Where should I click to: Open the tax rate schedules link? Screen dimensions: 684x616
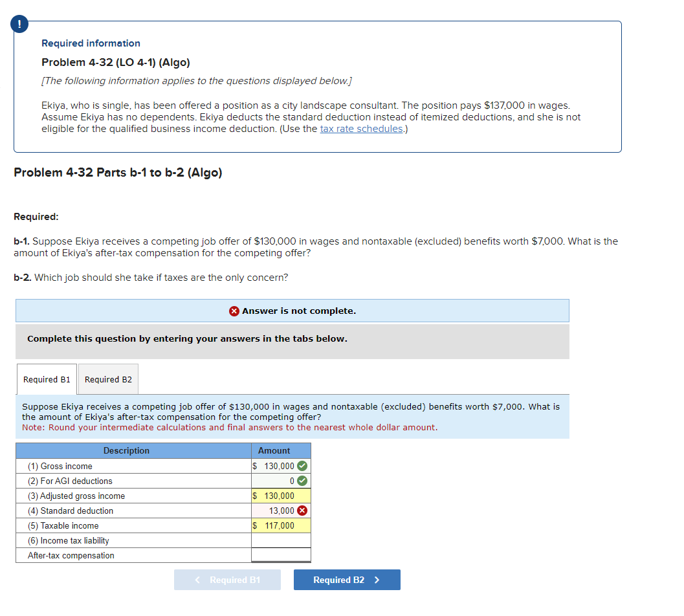point(361,128)
